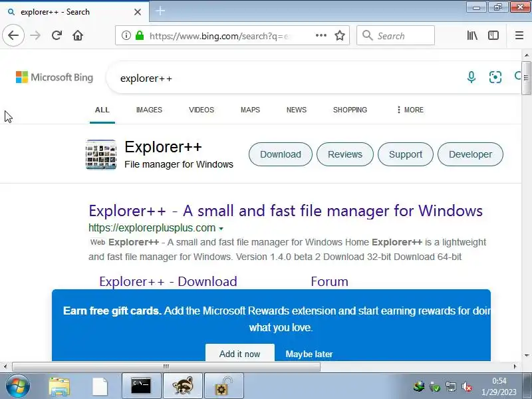Click the Download pill button
This screenshot has width=532, height=399.
click(280, 154)
